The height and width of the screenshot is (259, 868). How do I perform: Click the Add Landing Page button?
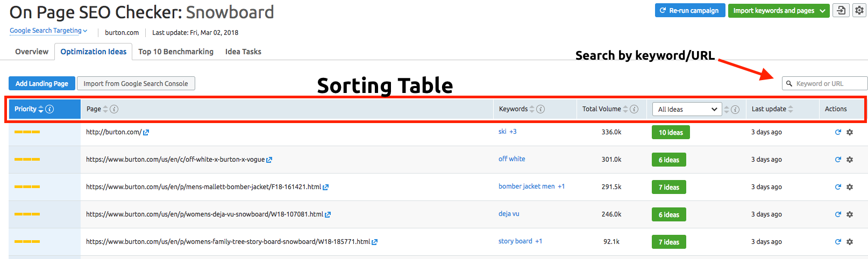[41, 83]
